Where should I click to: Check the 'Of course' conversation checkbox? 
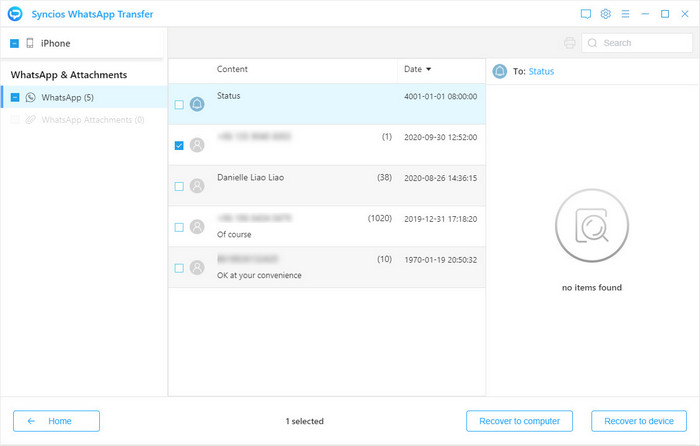pyautogui.click(x=179, y=227)
